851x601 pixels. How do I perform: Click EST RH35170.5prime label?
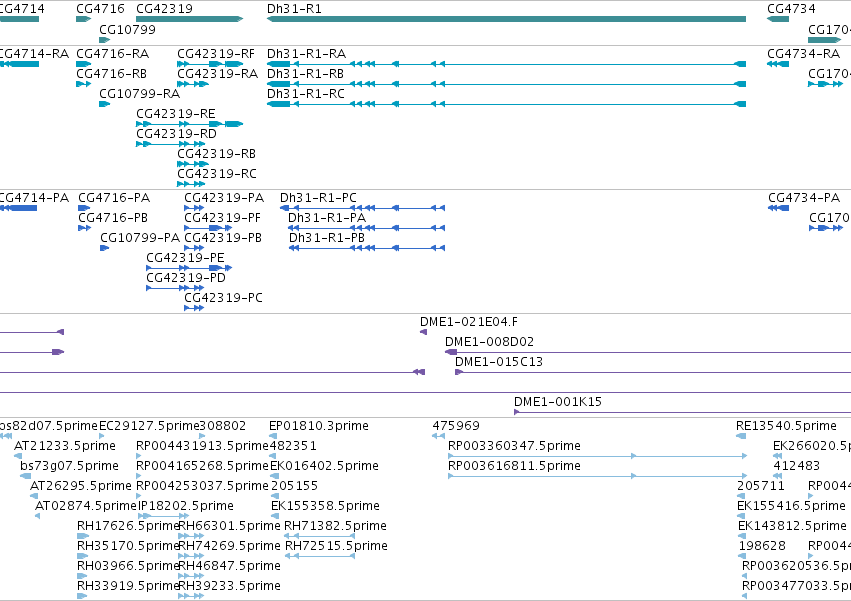click(128, 547)
